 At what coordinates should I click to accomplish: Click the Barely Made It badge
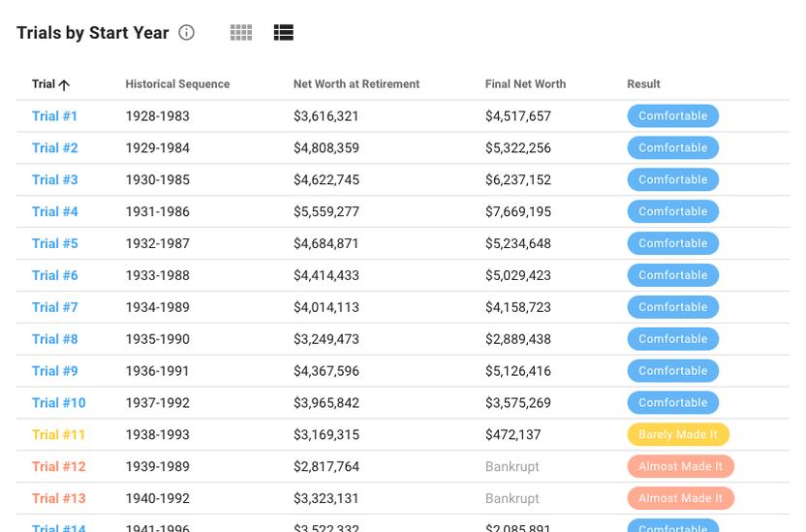(x=678, y=435)
